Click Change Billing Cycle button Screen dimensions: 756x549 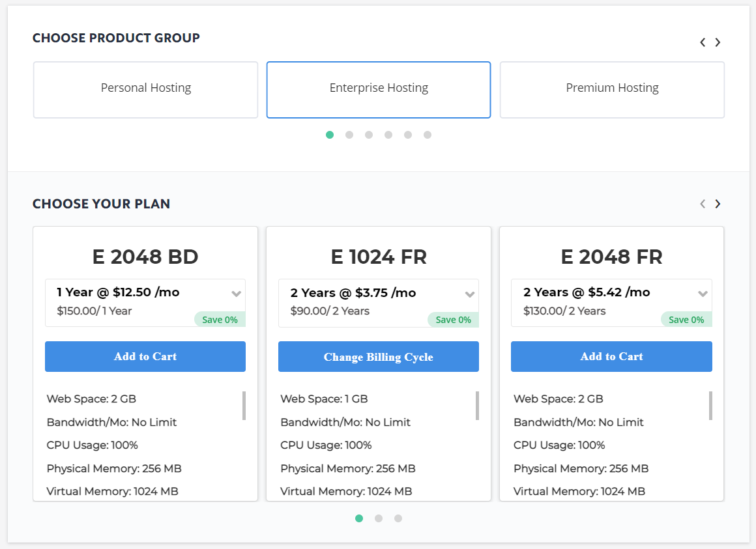point(378,357)
